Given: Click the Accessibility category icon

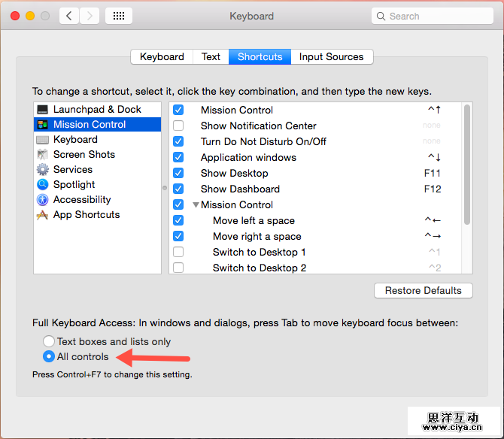Looking at the screenshot, I should [x=42, y=199].
